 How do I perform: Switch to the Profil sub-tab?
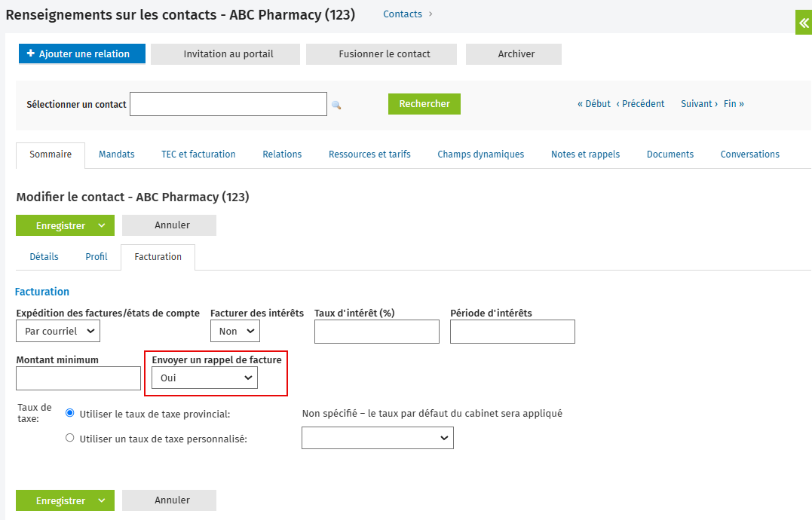[97, 257]
